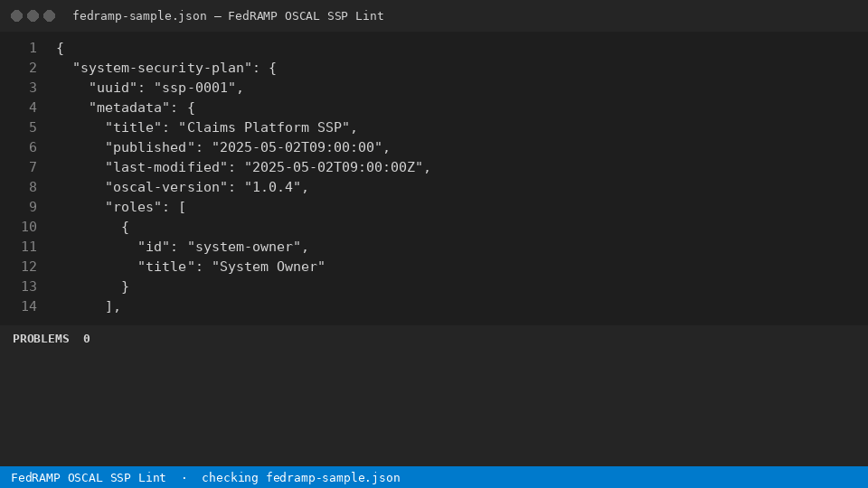The width and height of the screenshot is (868, 488).
Task: Open the PROBLEMS panel tab
Action: tap(41, 339)
